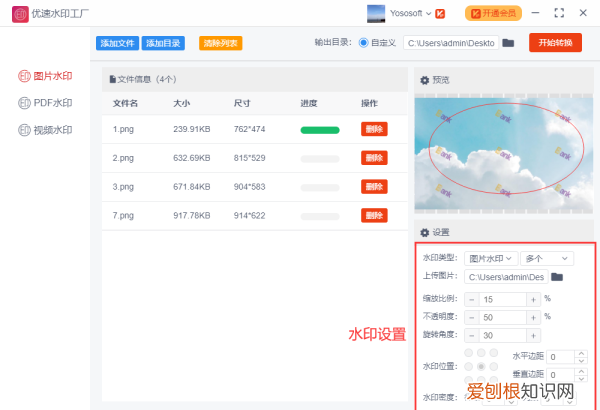This screenshot has width=600, height=410.
Task: Click the file name 3.png
Action: coord(123,187)
